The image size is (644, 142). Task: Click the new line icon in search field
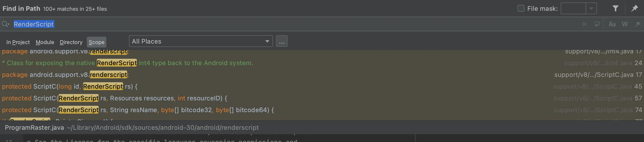[x=597, y=24]
